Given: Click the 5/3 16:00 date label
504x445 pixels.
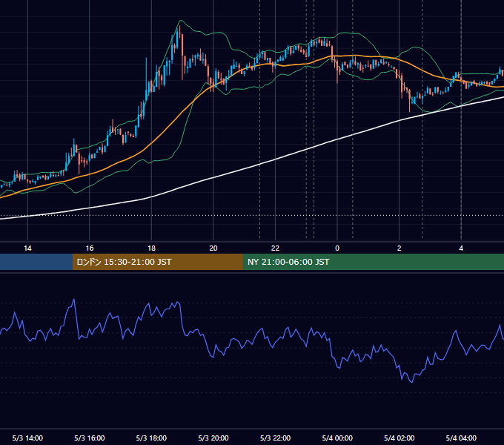Looking at the screenshot, I should pyautogui.click(x=90, y=438).
